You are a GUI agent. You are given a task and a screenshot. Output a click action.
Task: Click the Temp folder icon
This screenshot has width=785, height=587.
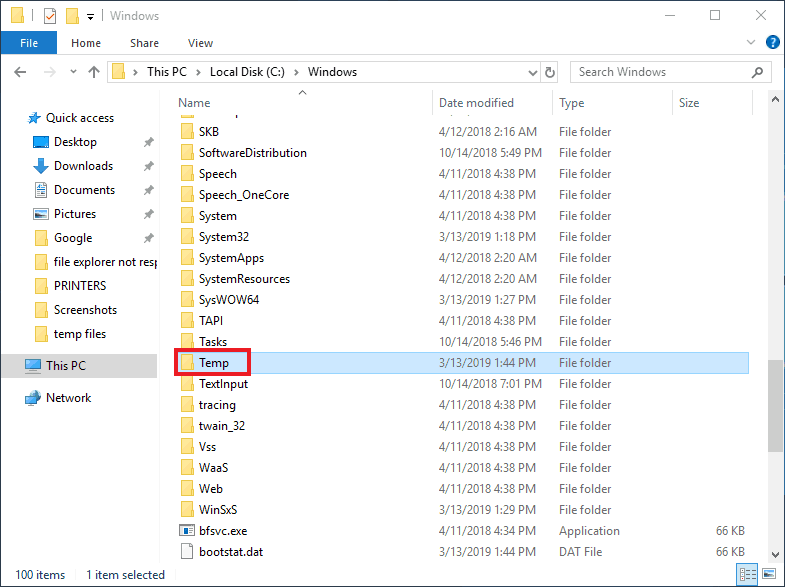click(187, 362)
